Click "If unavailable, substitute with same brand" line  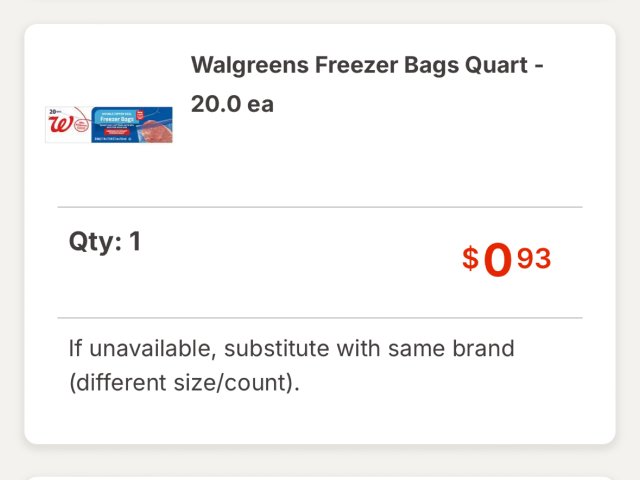pos(291,349)
